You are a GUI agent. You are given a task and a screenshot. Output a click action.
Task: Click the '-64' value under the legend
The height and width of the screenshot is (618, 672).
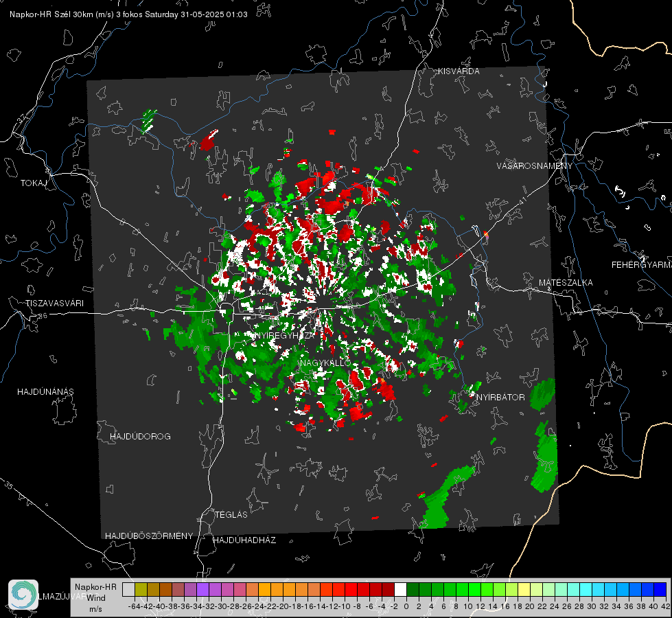click(x=135, y=606)
